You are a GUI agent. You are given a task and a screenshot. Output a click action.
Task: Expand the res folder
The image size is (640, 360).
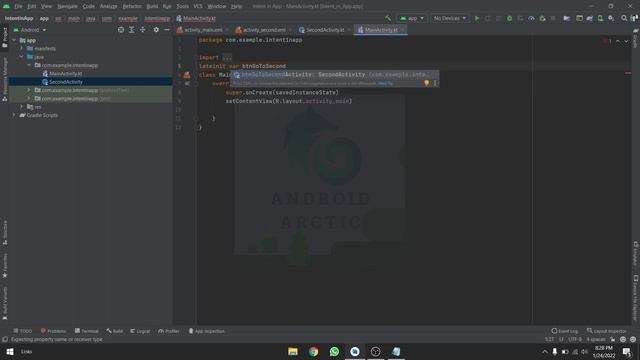[22, 107]
